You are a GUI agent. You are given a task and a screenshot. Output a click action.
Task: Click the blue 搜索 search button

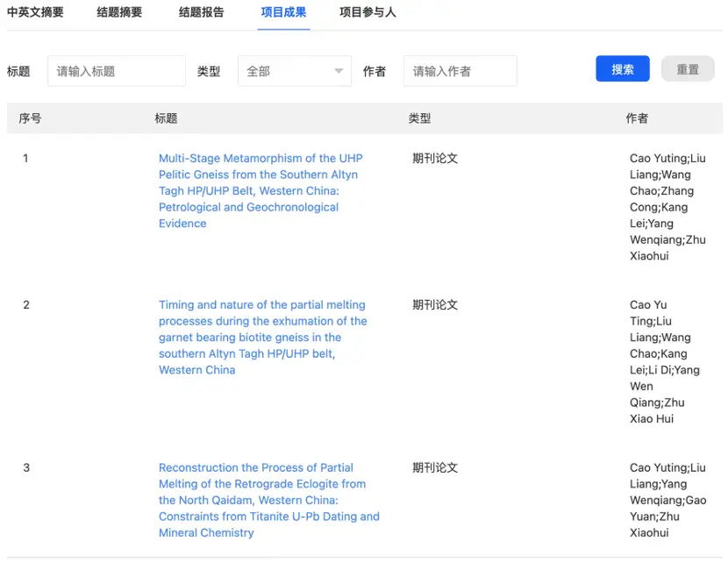[622, 68]
